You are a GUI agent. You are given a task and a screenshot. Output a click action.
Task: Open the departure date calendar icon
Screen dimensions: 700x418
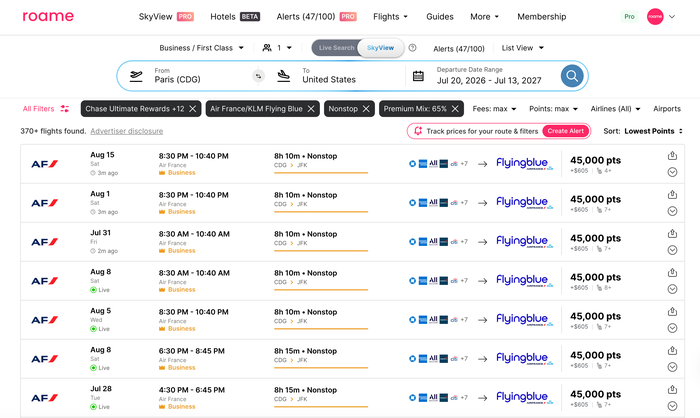click(x=418, y=76)
